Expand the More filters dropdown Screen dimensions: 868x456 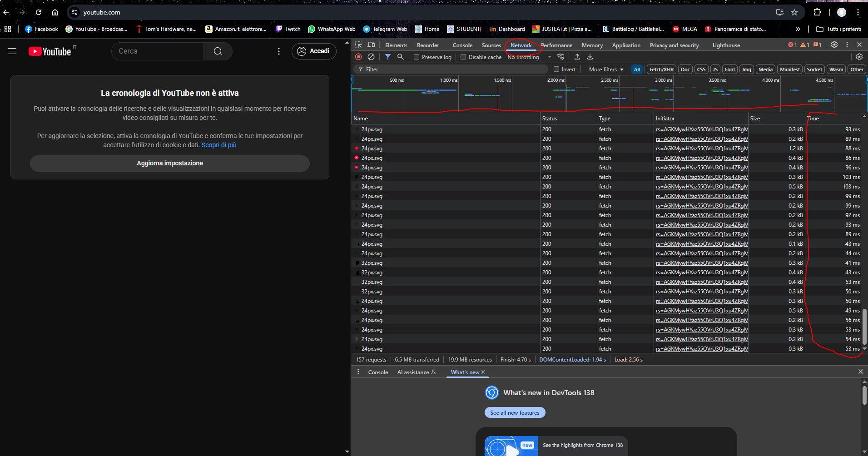click(x=606, y=69)
